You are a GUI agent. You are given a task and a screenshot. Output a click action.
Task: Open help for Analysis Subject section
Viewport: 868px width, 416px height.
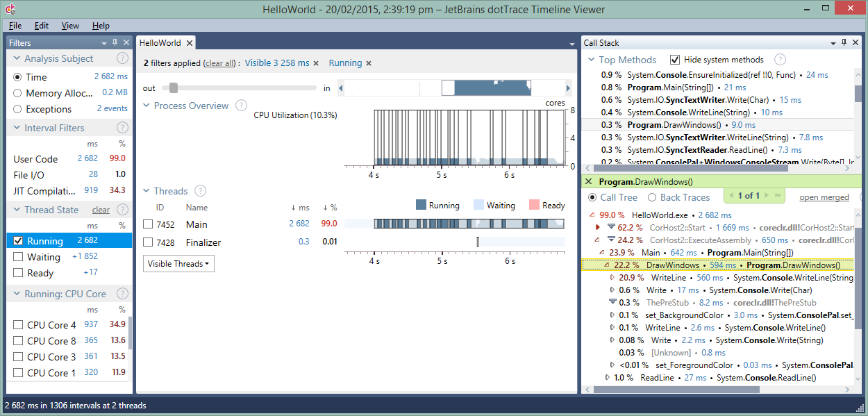click(122, 59)
